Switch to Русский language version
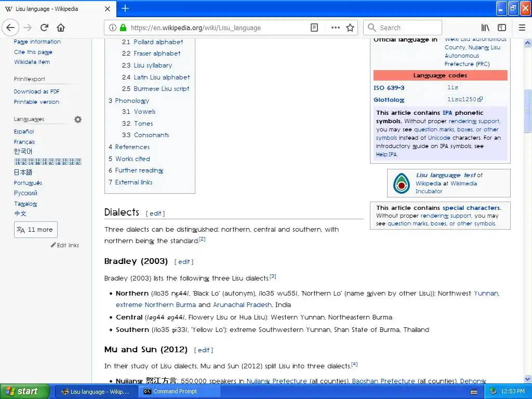Screen dimensions: 532x399 [25, 193]
